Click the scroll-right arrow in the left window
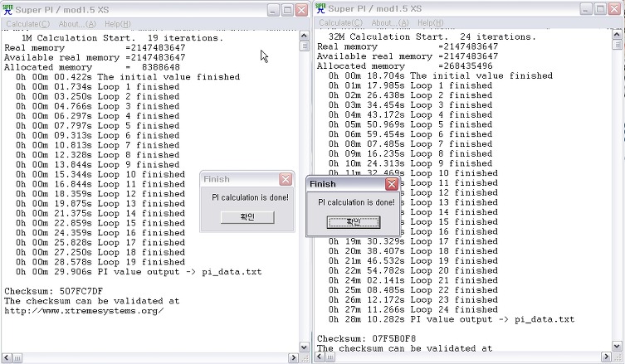 pos(293,357)
